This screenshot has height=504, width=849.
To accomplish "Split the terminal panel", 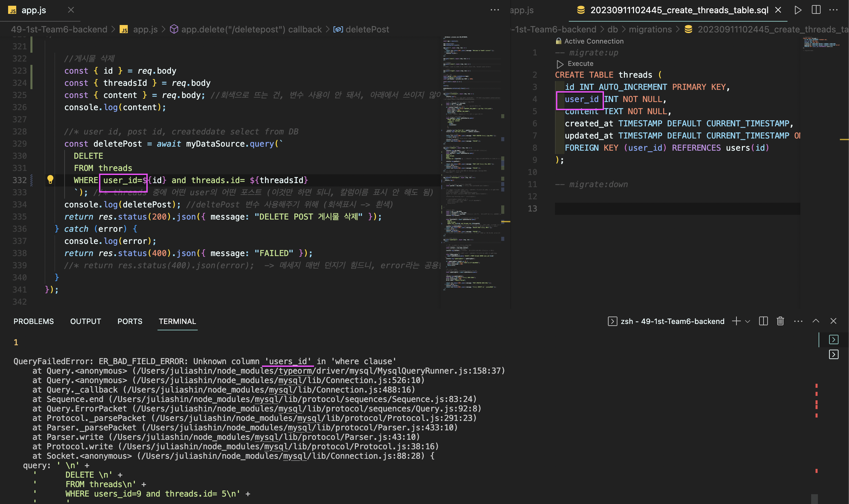I will tap(763, 321).
